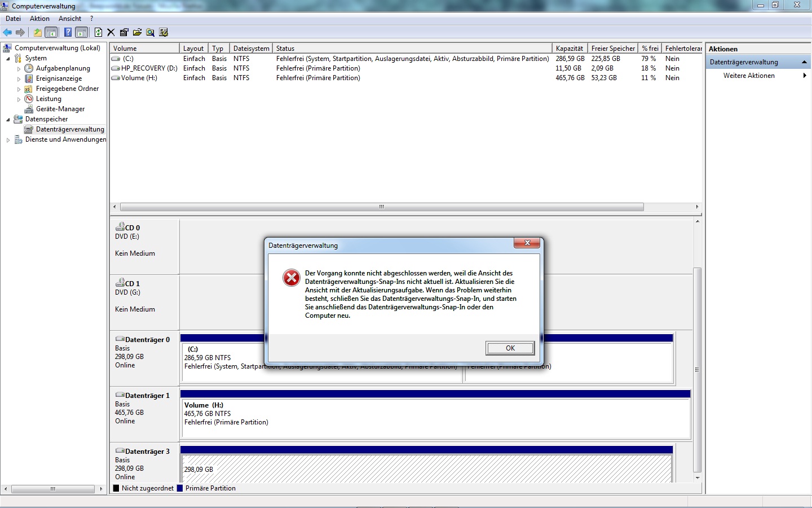Open the Datei menu
Screen dimensions: 812x508
point(13,19)
